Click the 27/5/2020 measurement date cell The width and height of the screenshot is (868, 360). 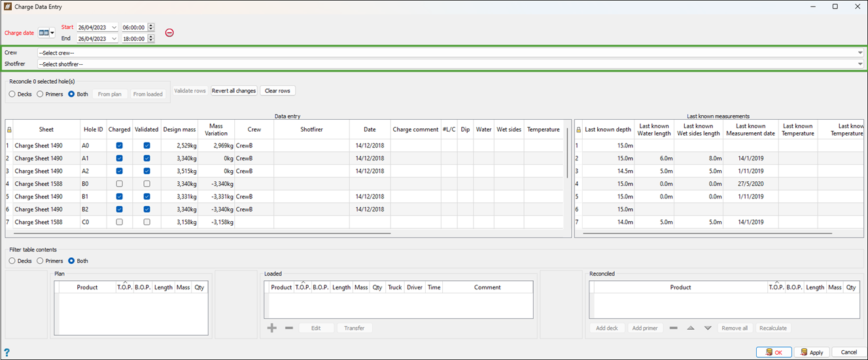(751, 184)
